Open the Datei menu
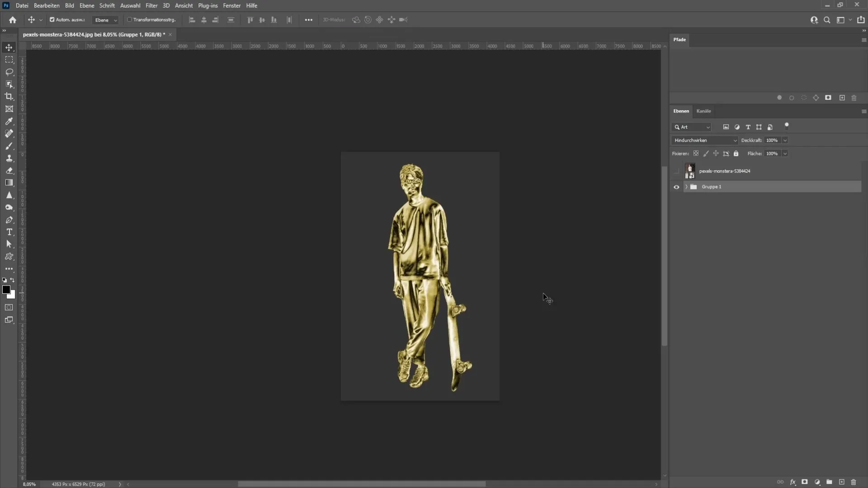 [22, 5]
